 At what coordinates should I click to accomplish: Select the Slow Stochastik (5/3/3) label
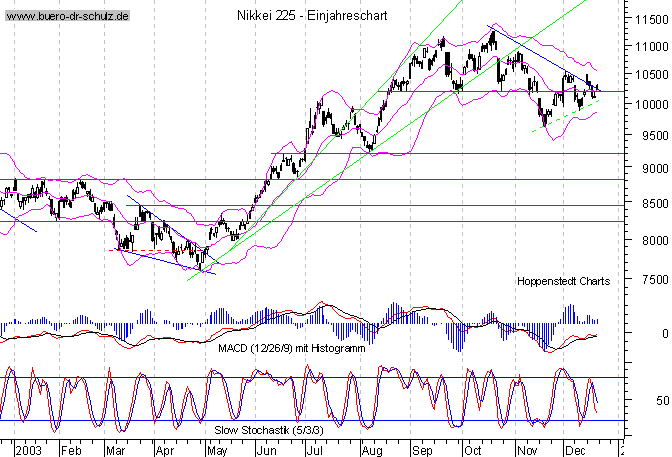(x=270, y=427)
